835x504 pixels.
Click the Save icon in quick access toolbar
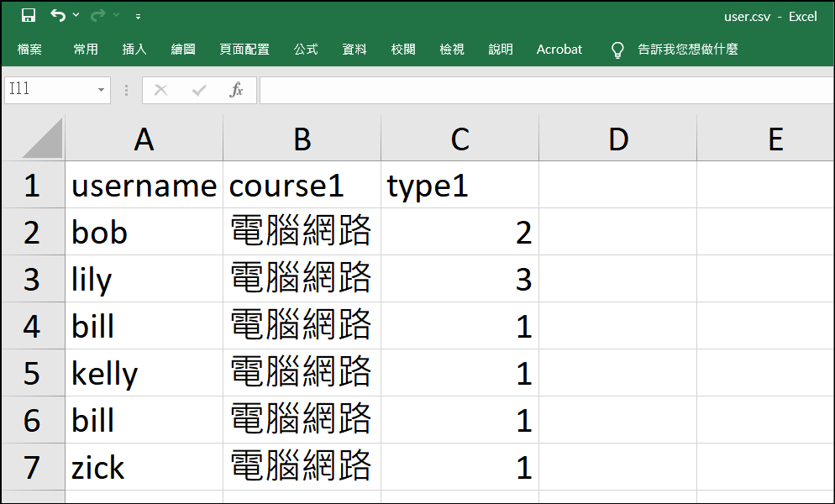click(29, 15)
